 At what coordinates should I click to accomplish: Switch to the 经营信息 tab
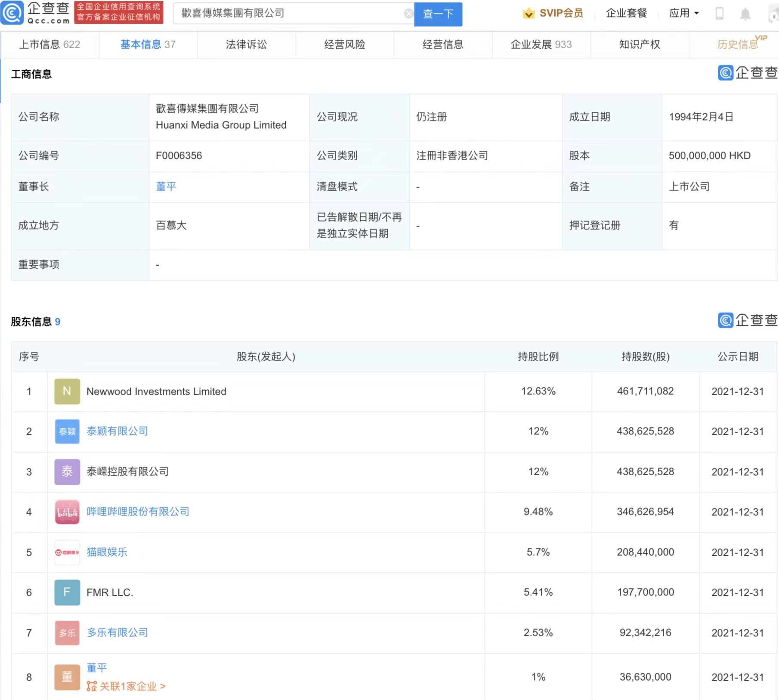443,44
